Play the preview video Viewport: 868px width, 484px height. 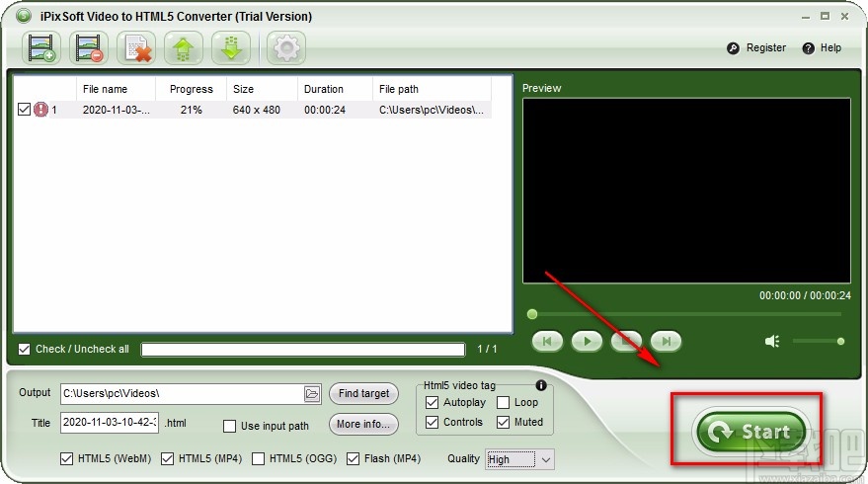tap(587, 341)
